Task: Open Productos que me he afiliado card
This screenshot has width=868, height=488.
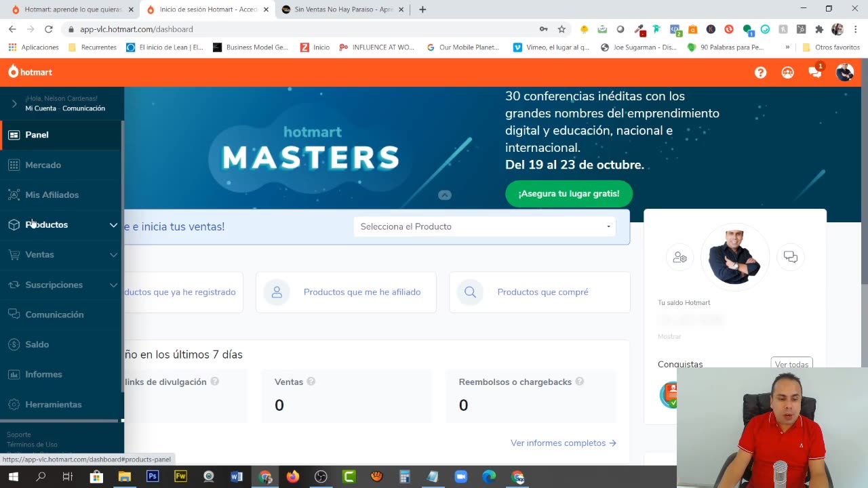Action: [346, 292]
